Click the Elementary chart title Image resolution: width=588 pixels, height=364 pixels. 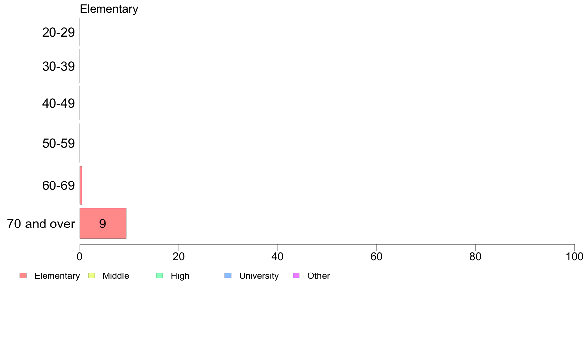pos(109,9)
